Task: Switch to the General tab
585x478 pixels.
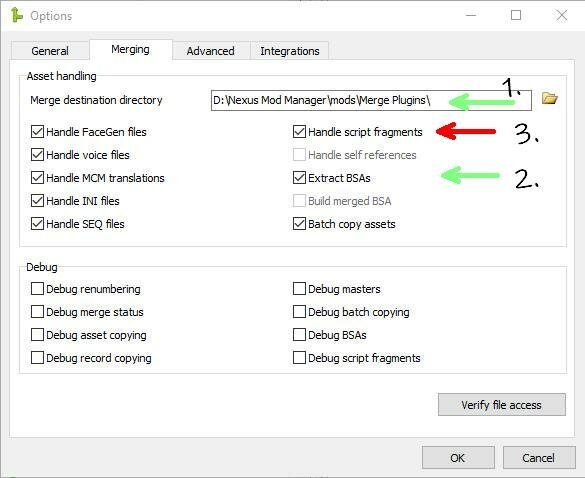Action: pos(50,51)
